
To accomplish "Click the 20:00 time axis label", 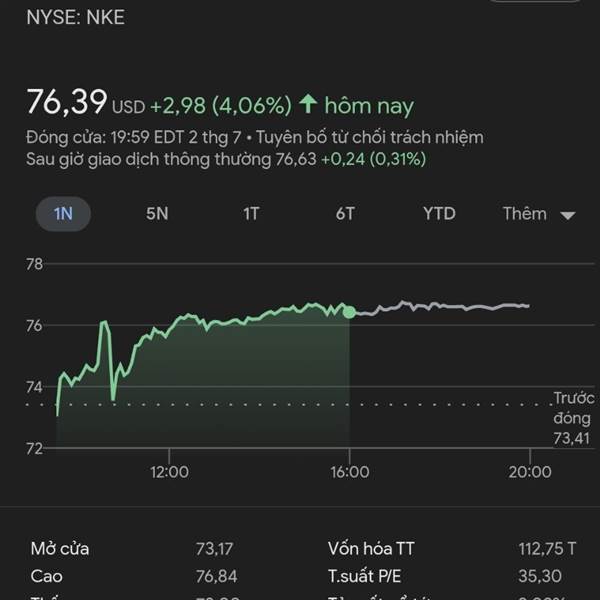I will [x=530, y=472].
